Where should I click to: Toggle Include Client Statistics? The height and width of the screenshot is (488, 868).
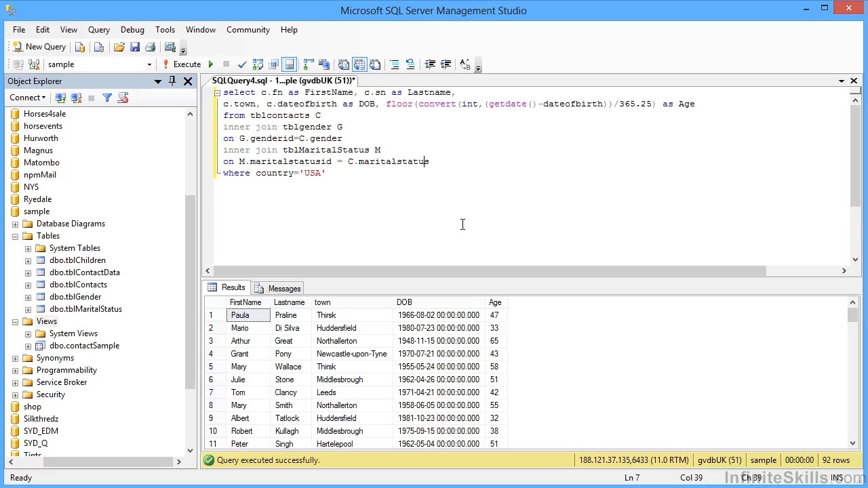pos(324,64)
